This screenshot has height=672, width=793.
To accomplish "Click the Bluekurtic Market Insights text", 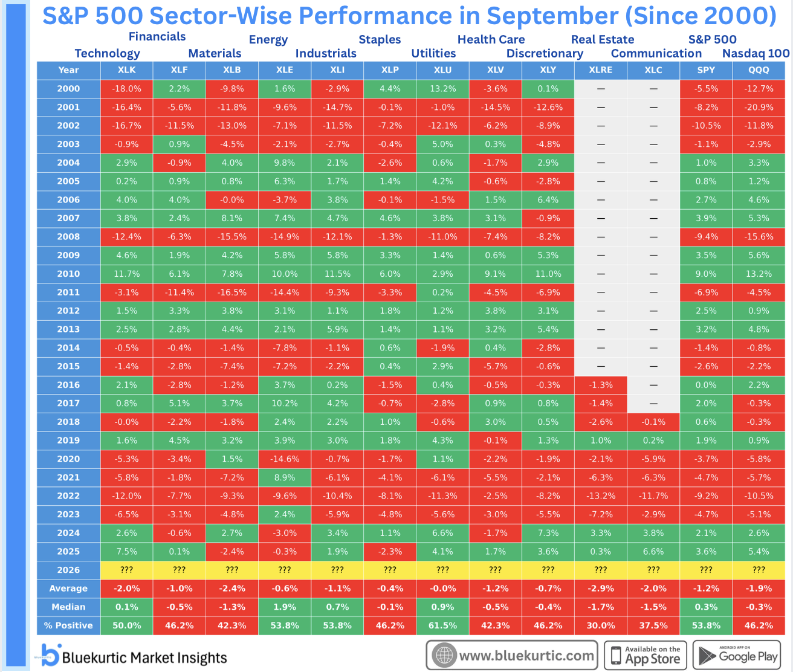I will (145, 657).
